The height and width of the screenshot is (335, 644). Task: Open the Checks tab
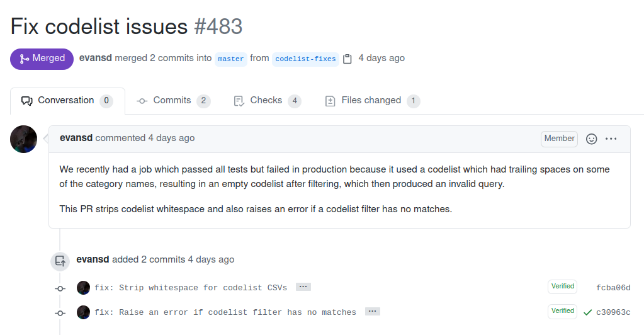click(266, 101)
